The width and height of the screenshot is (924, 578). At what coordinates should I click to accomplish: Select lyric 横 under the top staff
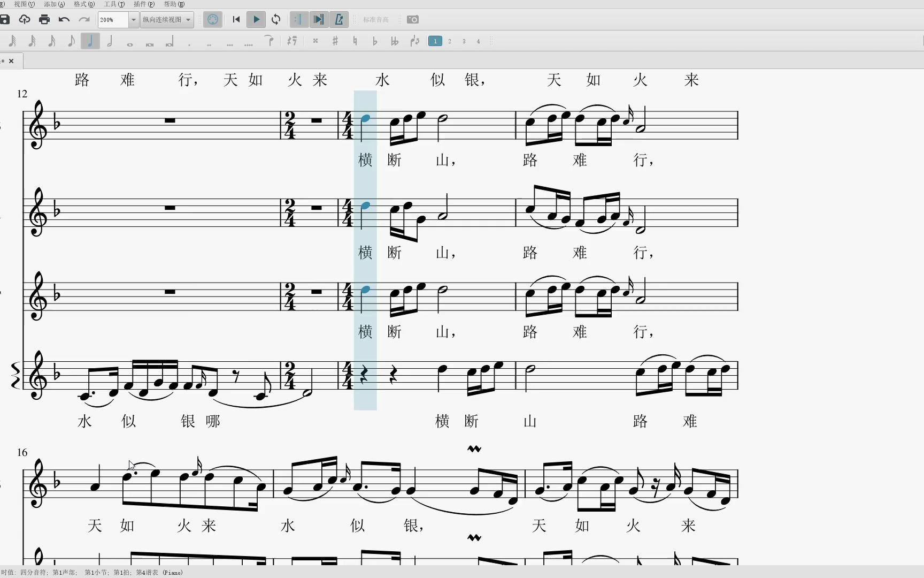click(365, 160)
